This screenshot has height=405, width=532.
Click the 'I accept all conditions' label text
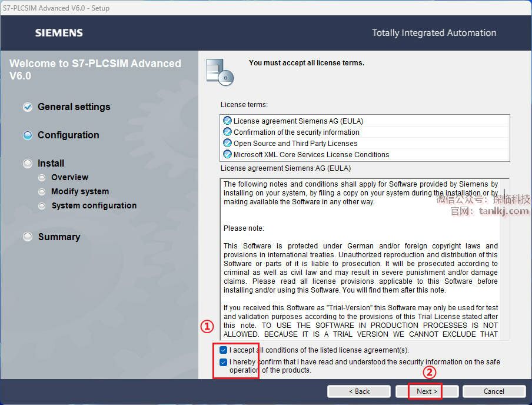tap(320, 350)
